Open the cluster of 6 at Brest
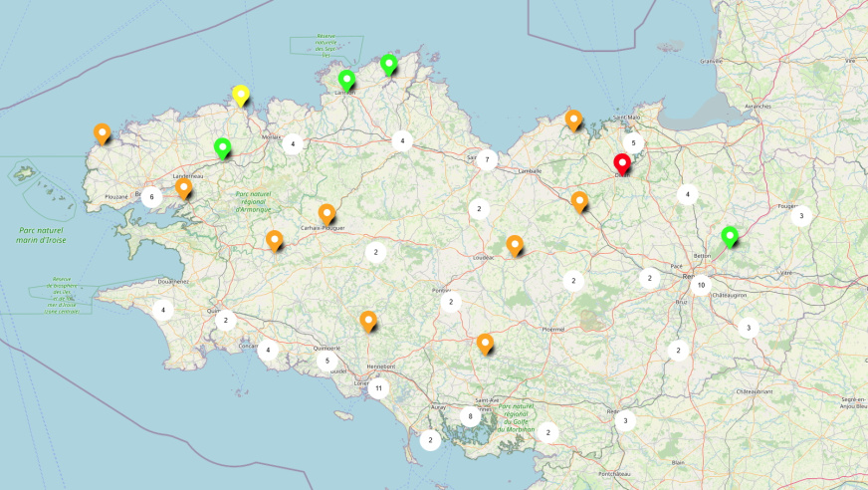The image size is (868, 490). point(151,197)
